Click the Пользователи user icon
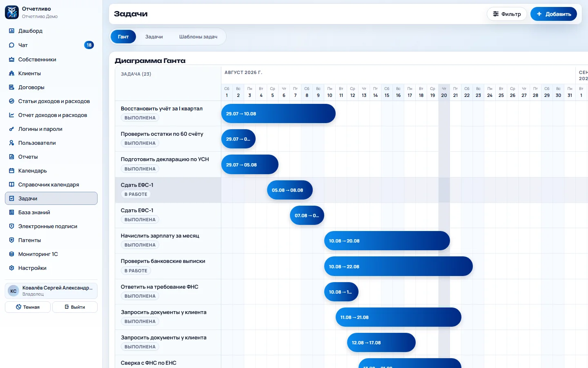This screenshot has width=588, height=368. click(11, 143)
